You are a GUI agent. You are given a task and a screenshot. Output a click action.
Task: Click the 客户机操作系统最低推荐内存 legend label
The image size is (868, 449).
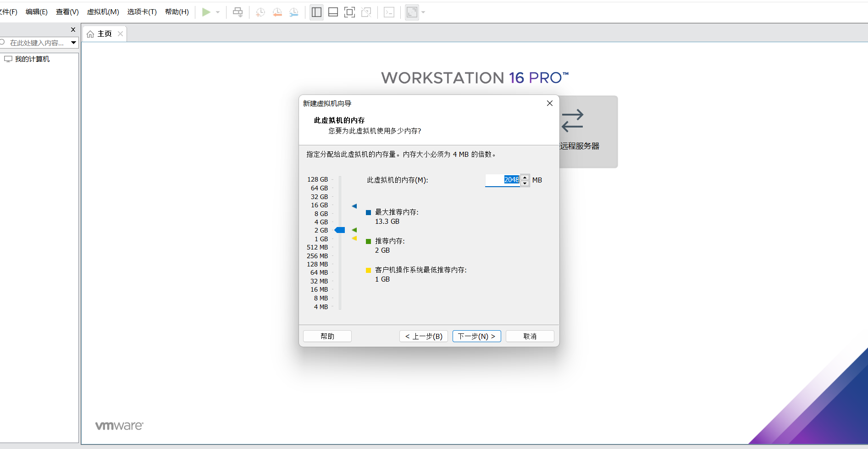tap(420, 270)
